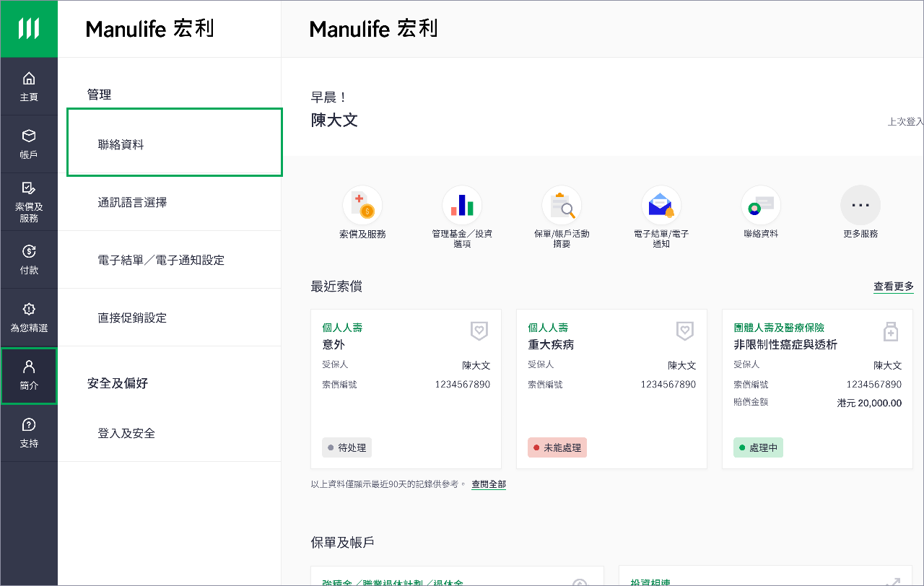Click 港元 20,000.00 amount
The width and height of the screenshot is (924, 586).
[869, 403]
